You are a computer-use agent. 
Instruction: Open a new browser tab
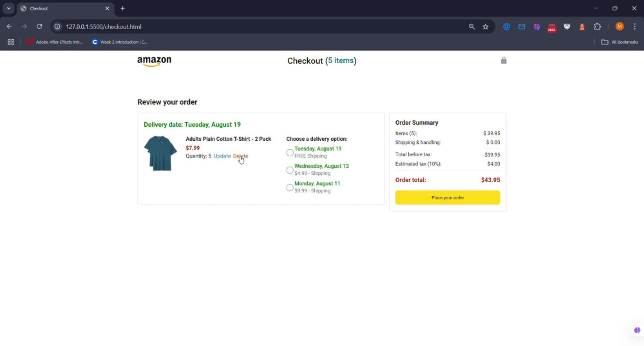click(x=123, y=8)
